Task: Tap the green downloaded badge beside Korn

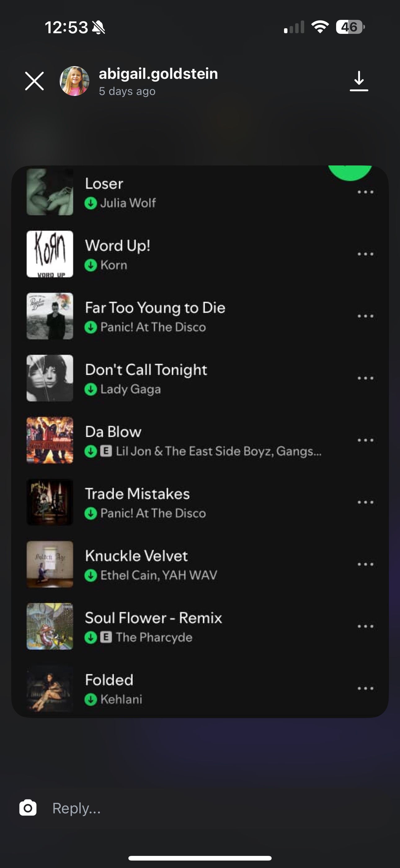Action: [91, 265]
